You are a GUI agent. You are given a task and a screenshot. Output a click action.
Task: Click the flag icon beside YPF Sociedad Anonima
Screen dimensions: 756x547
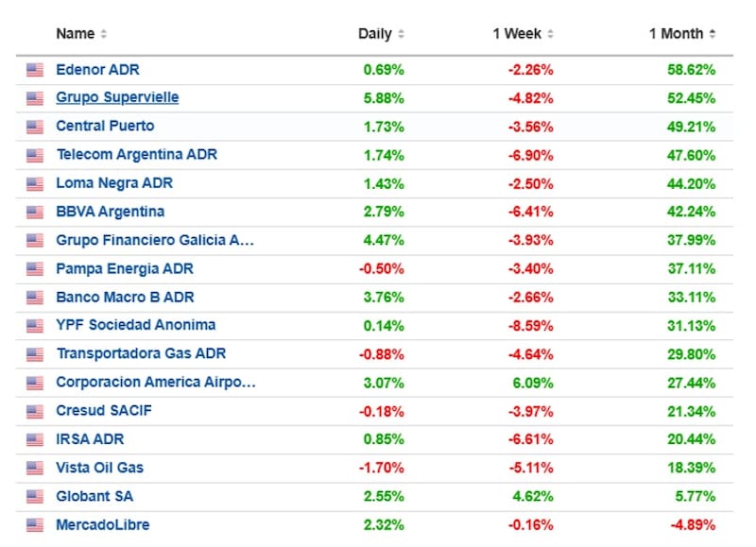(x=35, y=325)
